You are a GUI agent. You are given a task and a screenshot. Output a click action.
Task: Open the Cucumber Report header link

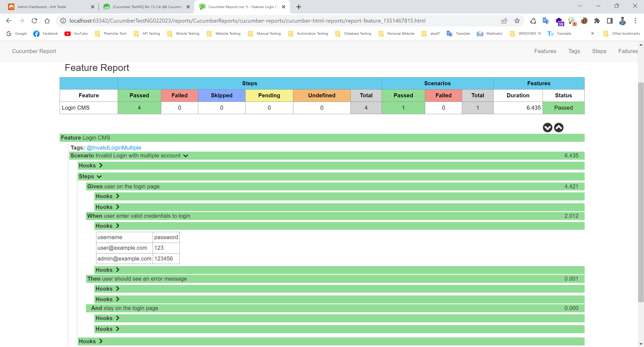pos(34,51)
